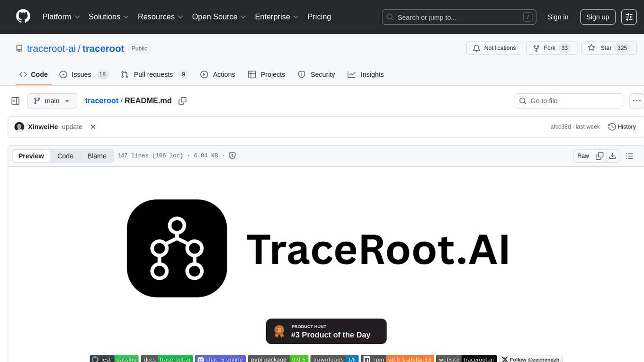Expand the Enterprise menu
The width and height of the screenshot is (644, 362).
click(x=277, y=17)
